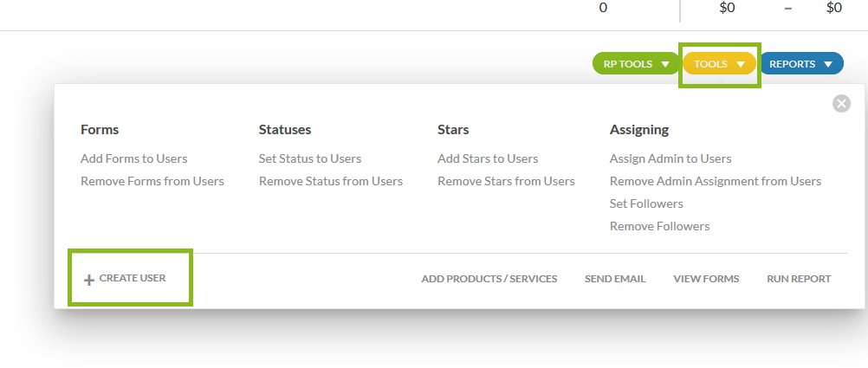
Task: Choose Remove Status from Users
Action: pos(330,181)
